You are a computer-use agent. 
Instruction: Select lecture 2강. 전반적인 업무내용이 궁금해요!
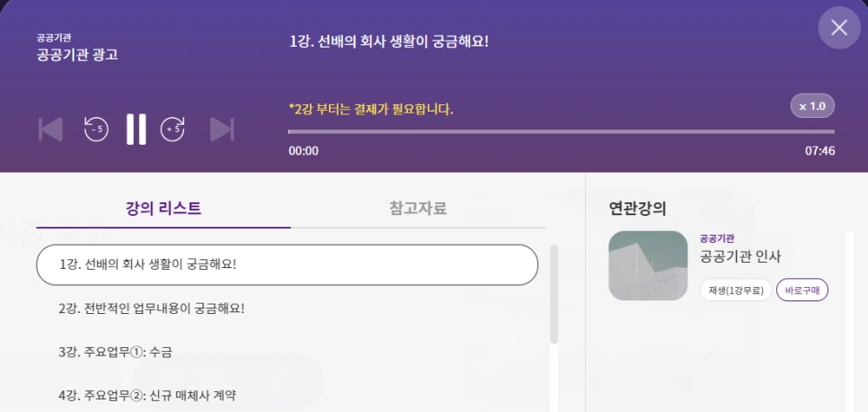[x=151, y=309]
